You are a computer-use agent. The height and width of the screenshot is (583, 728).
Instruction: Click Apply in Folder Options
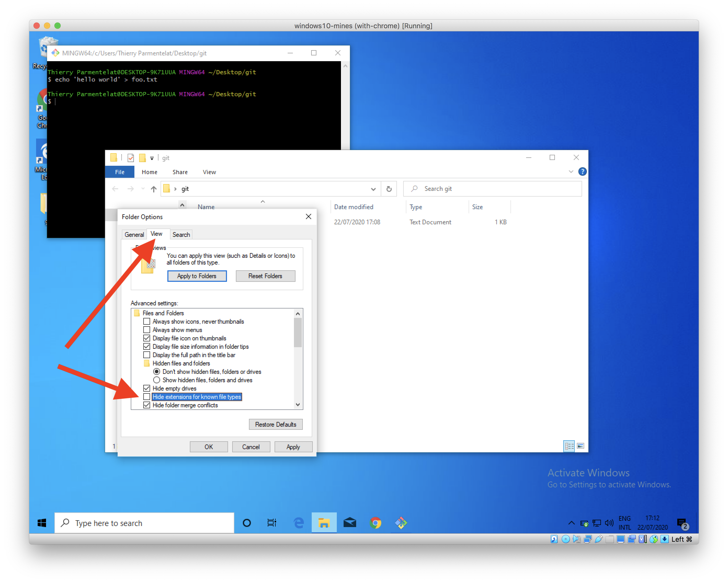pyautogui.click(x=293, y=447)
